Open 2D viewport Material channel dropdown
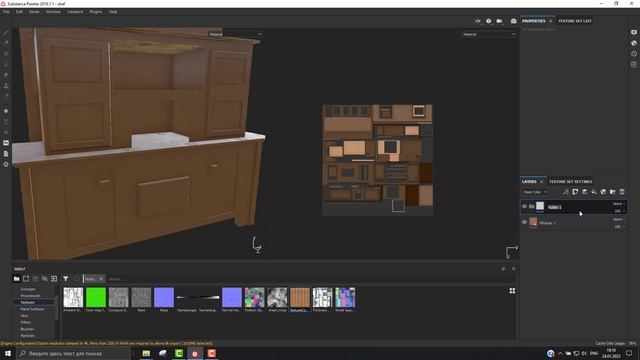This screenshot has width=640, height=360. pos(489,34)
